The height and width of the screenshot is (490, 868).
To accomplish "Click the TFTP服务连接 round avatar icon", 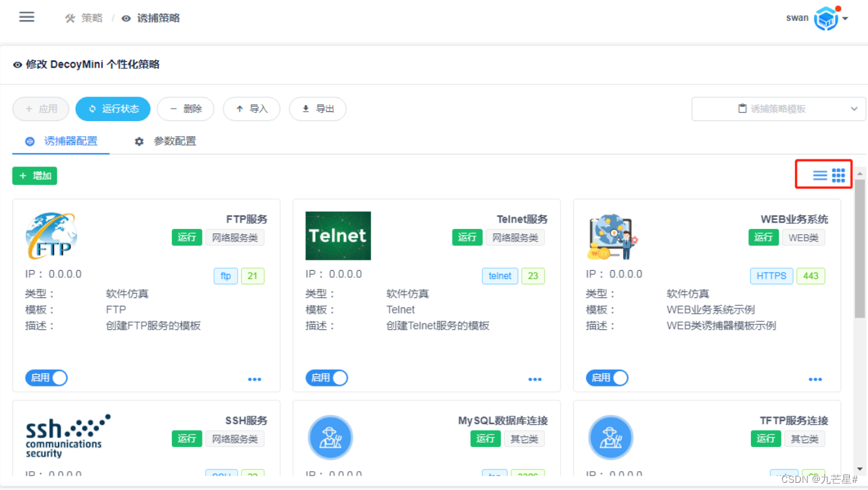I will (x=611, y=437).
